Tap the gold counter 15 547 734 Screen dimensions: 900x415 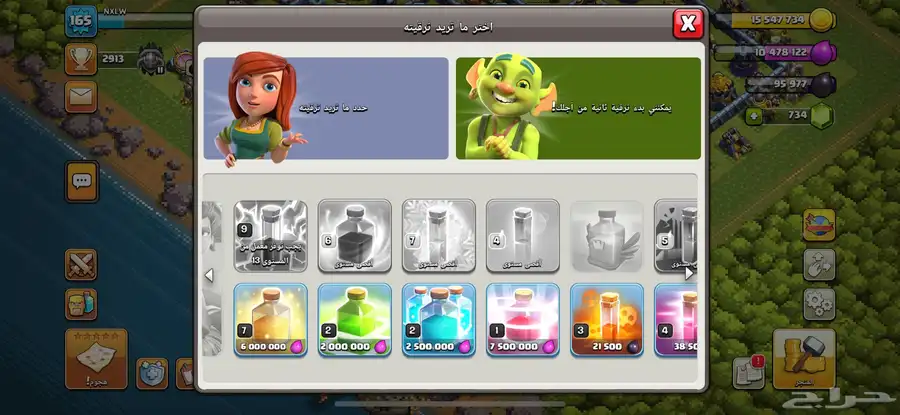coord(778,20)
